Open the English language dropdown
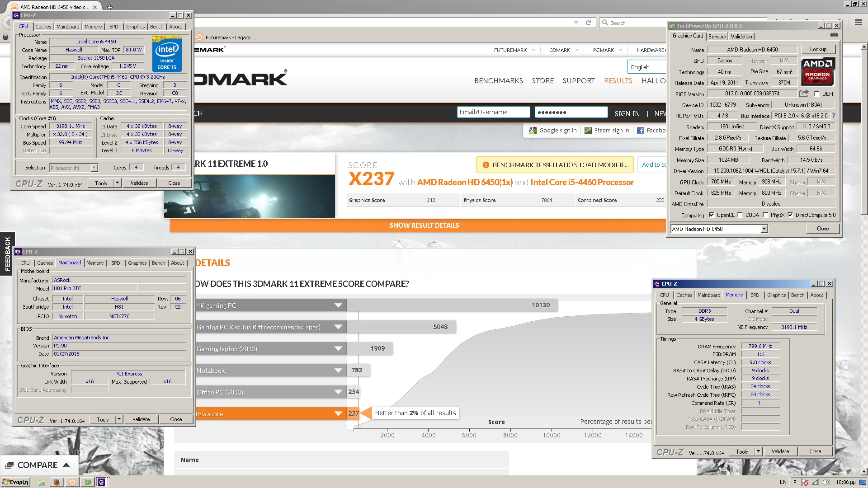Image resolution: width=868 pixels, height=488 pixels. coord(646,67)
